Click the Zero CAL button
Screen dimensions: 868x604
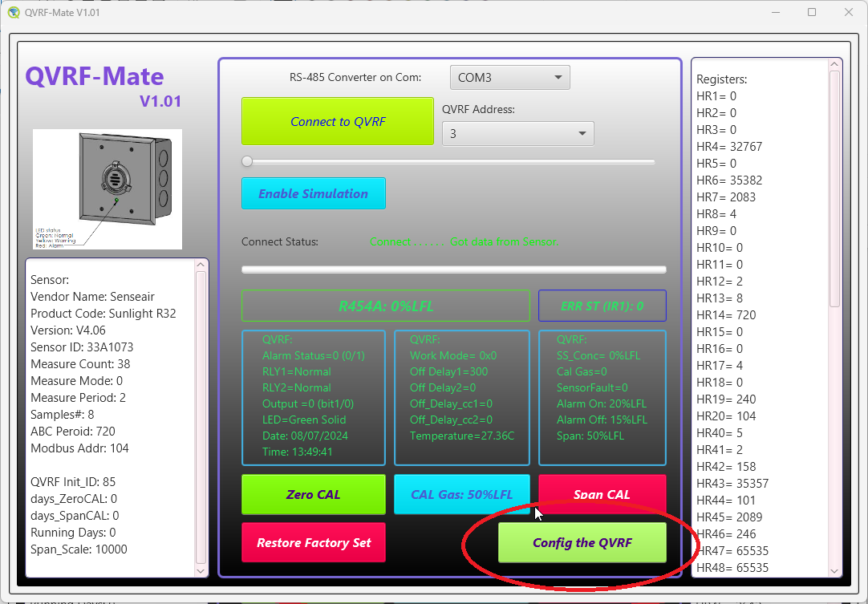coord(314,494)
